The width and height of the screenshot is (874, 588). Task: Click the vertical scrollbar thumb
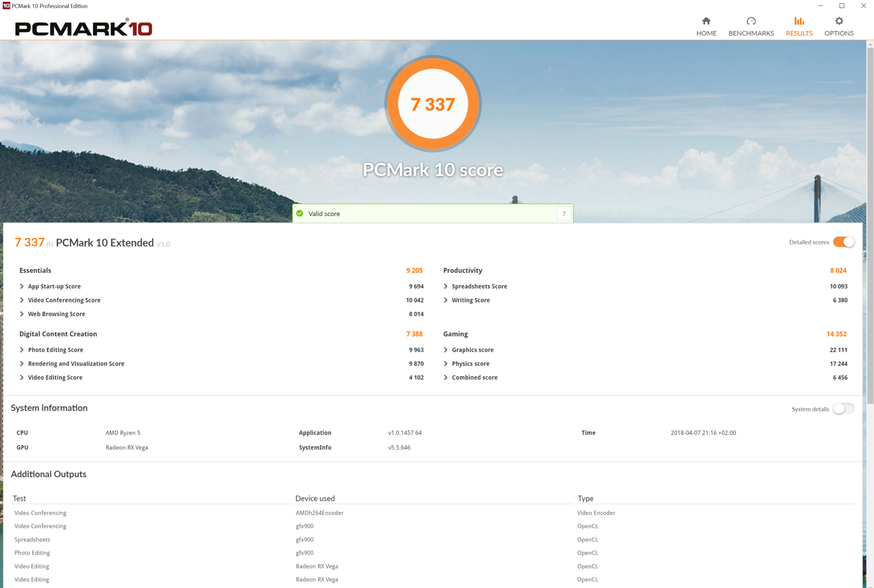click(870, 225)
